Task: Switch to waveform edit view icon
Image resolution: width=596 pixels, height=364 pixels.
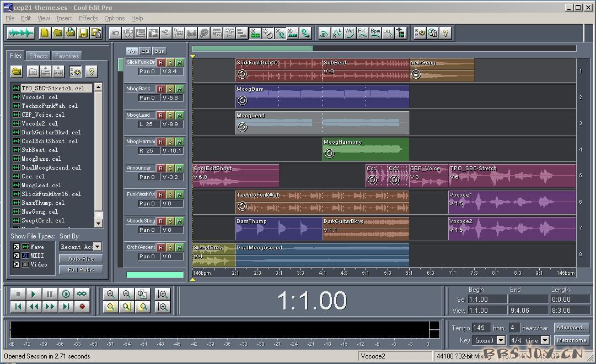Action: 20,33
